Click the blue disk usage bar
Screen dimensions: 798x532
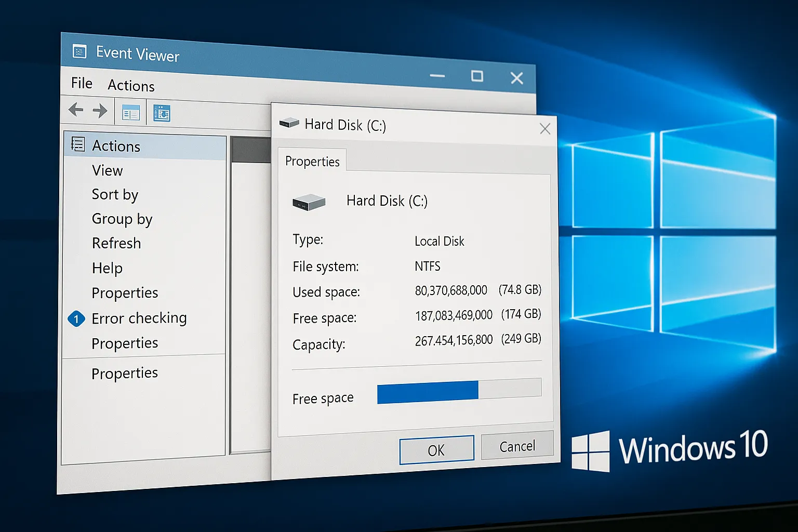[x=428, y=392]
